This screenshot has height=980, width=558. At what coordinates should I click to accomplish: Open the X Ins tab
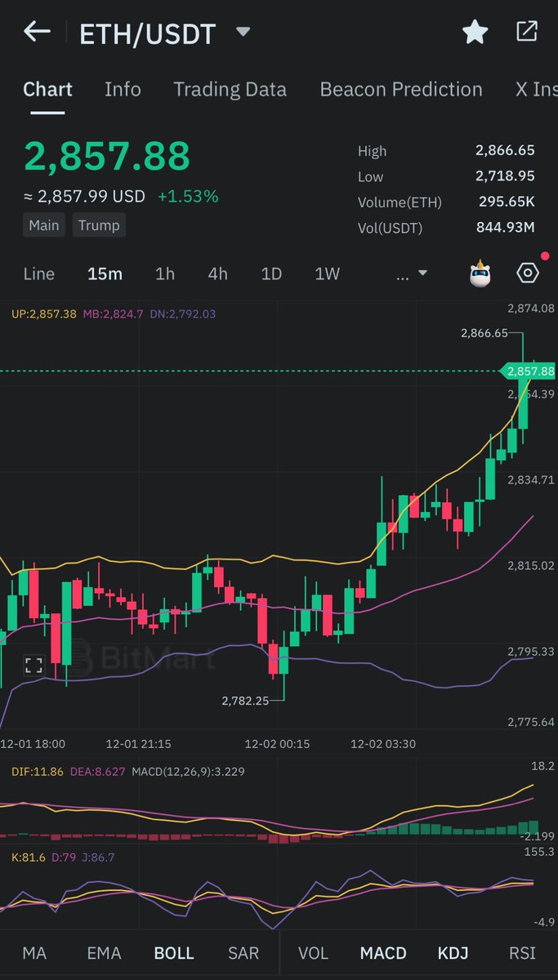[x=536, y=89]
